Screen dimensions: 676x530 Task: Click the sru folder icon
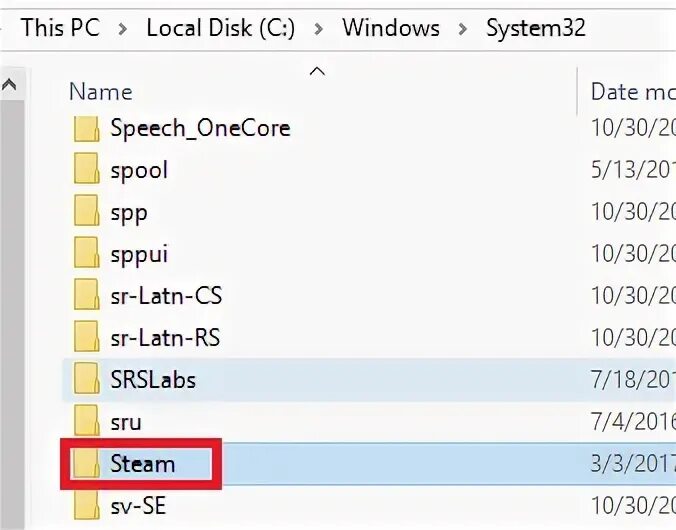[x=87, y=422]
